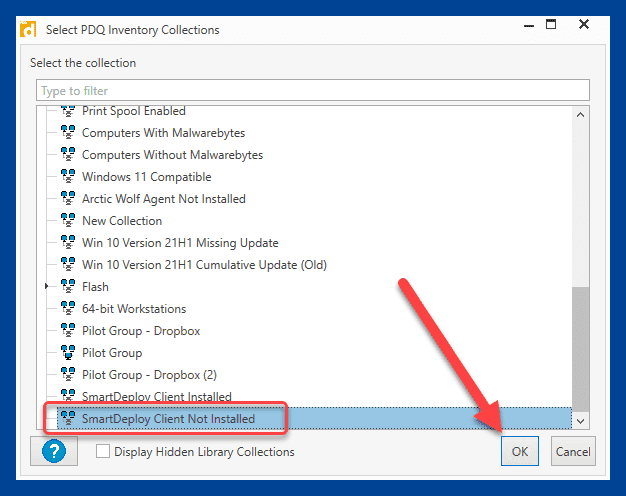Confirm selection with the OK button
This screenshot has width=626, height=496.
[x=520, y=451]
